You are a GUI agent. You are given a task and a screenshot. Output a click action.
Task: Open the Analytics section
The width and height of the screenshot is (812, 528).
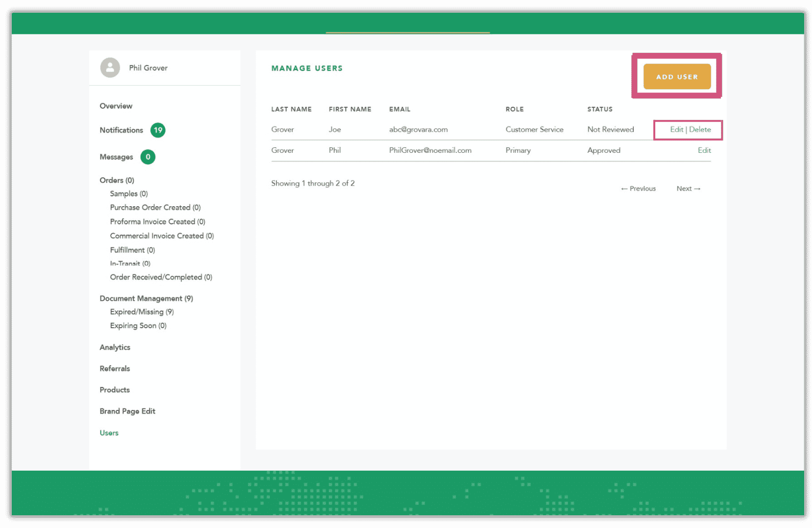point(115,347)
